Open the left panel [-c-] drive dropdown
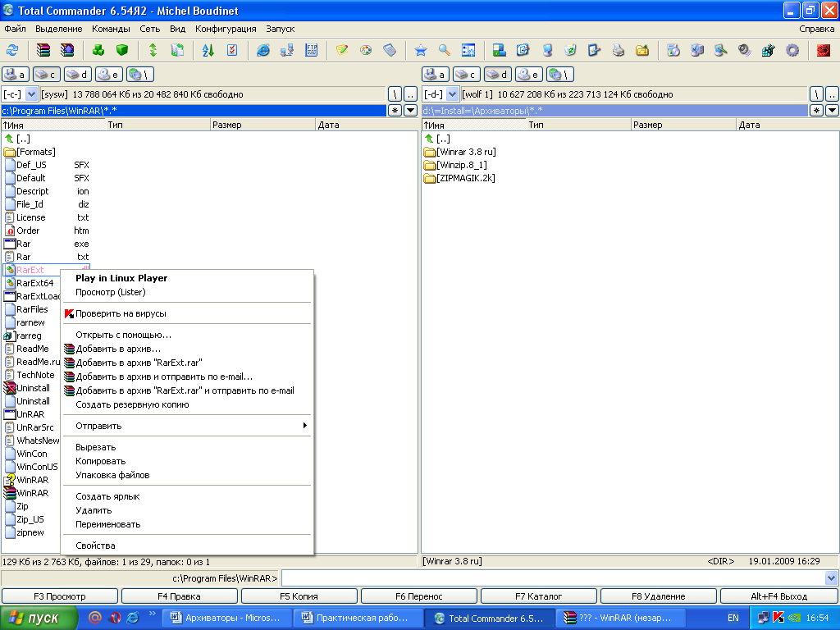Viewport: 840px width, 630px height. coord(31,94)
